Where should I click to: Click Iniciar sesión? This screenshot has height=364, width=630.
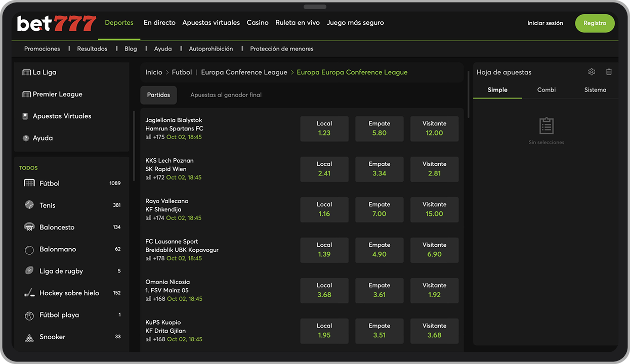[545, 23]
